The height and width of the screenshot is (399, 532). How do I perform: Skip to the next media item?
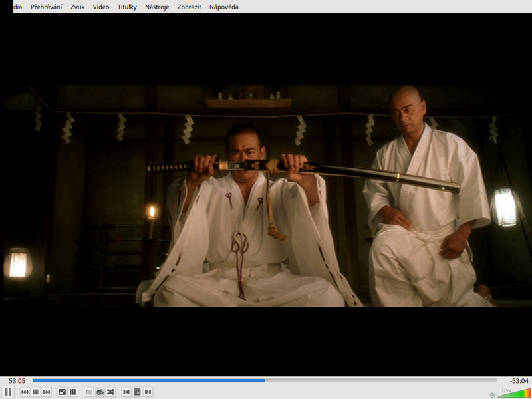coord(47,392)
